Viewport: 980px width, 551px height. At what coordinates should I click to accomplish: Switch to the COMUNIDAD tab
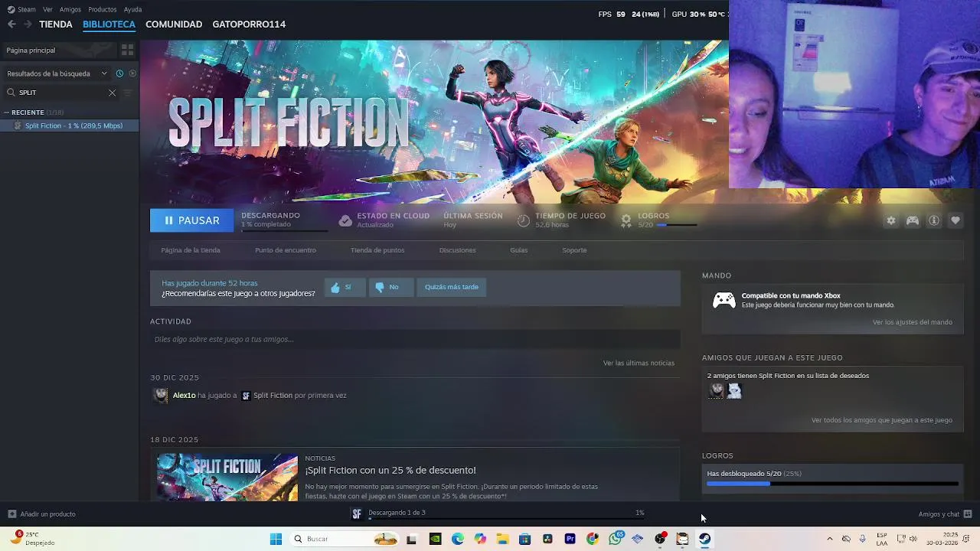coord(174,24)
